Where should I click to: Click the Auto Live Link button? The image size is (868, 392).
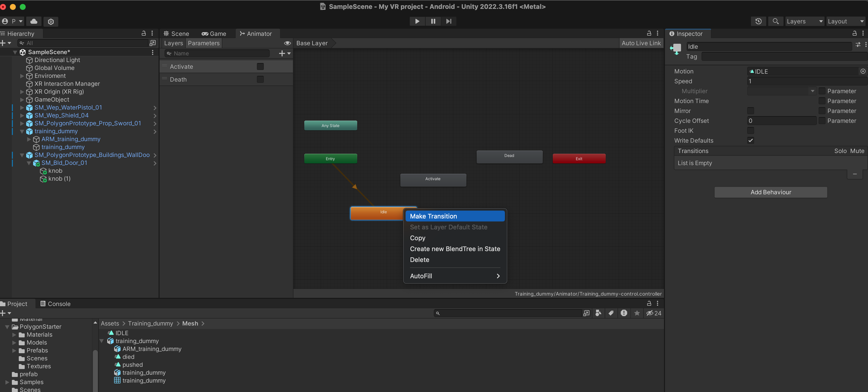(x=641, y=43)
